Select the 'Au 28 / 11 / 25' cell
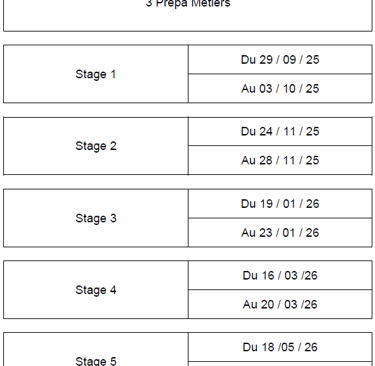This screenshot has height=366, width=375. 280,160
